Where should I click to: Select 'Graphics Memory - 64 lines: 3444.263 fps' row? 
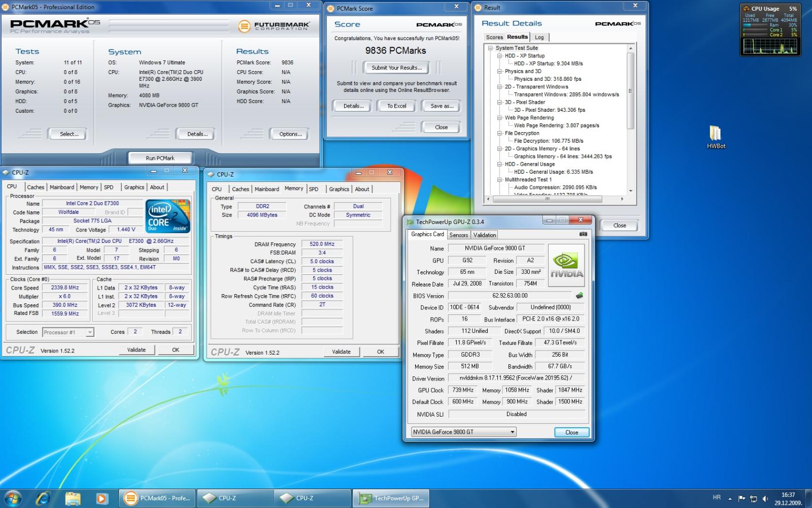[563, 156]
